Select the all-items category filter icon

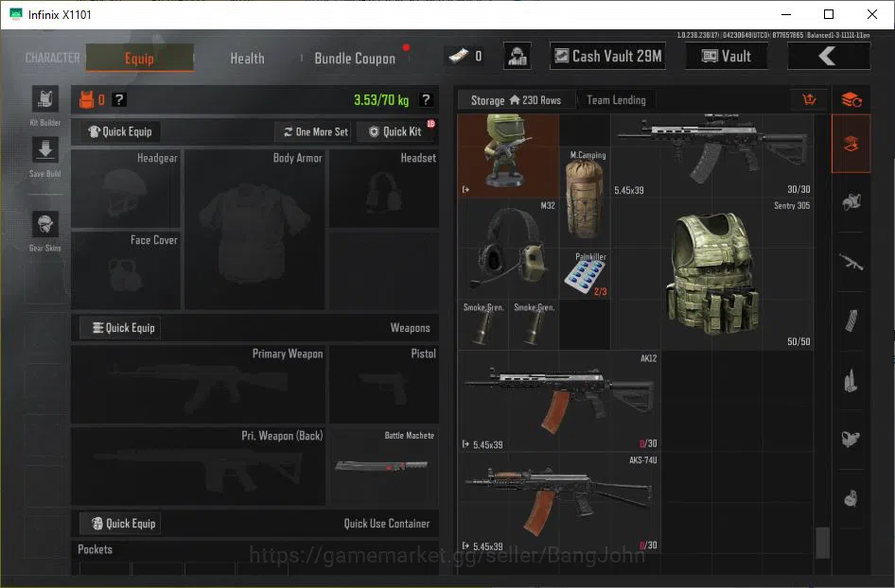pos(851,144)
